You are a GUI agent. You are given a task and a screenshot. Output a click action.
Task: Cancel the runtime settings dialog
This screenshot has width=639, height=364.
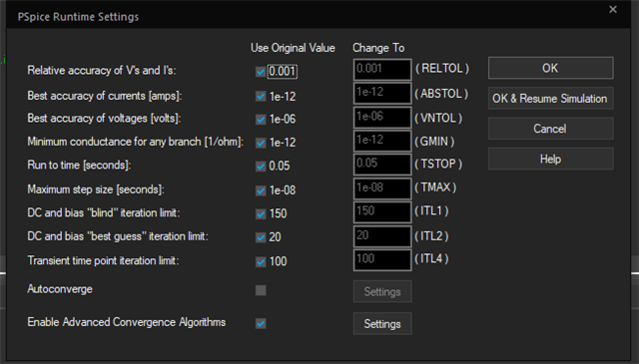[x=550, y=129]
